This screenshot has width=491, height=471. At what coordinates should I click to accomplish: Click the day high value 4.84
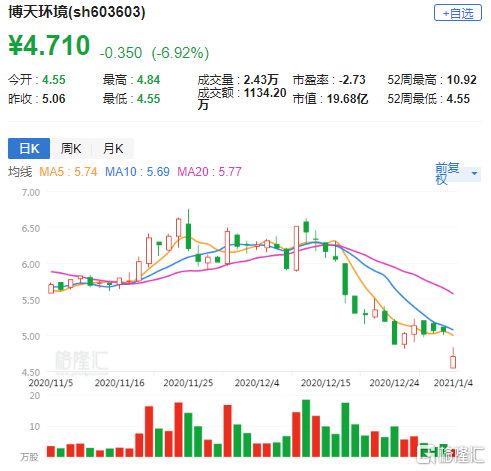[148, 80]
